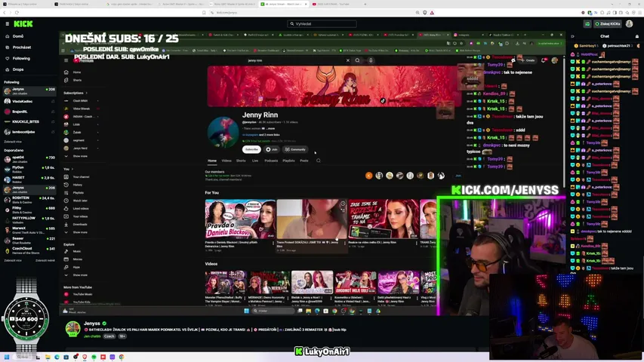
Task: Open Community button on channel header
Action: click(295, 149)
